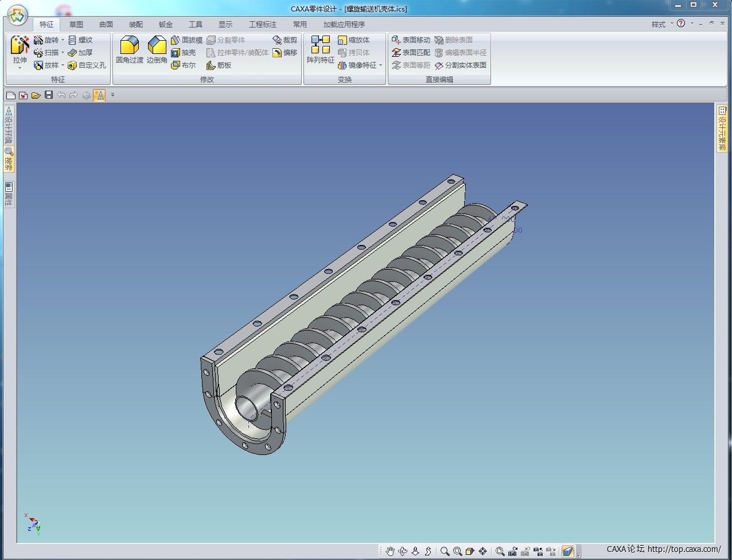Switch to the 工程标注 ribbon tab

263,24
